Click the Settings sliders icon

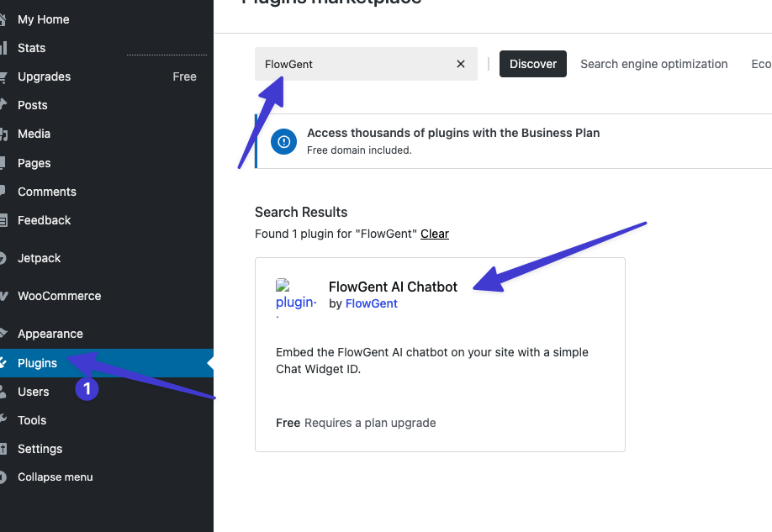coord(3,448)
